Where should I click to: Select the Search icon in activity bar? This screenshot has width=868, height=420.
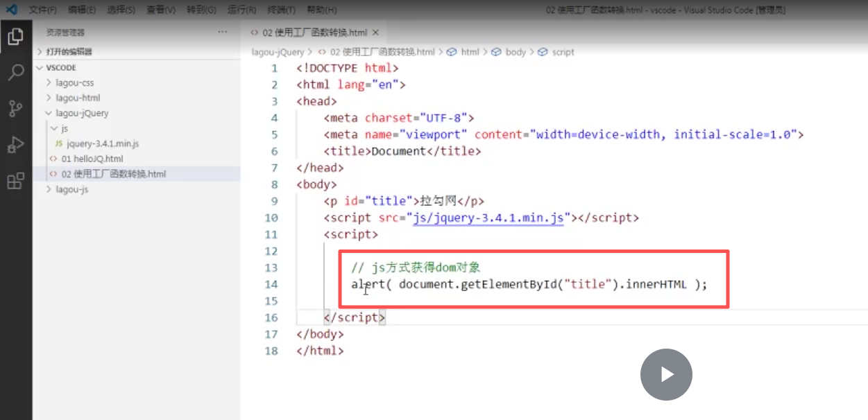(x=16, y=72)
